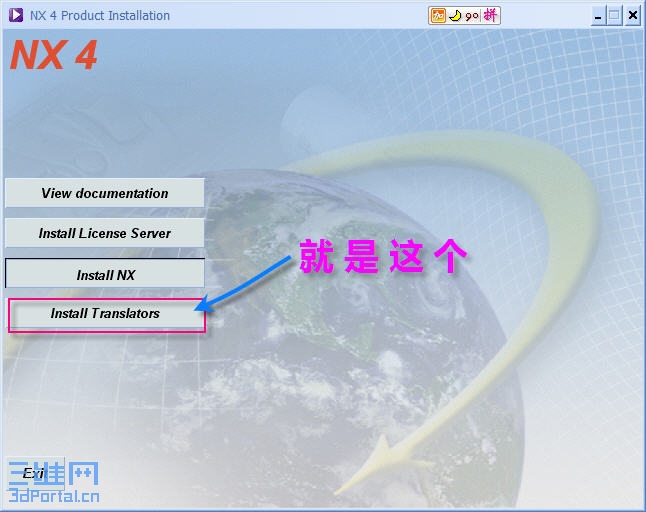Click the NX 4 title bar app icon
Image resolution: width=646 pixels, height=512 pixels.
tap(16, 15)
